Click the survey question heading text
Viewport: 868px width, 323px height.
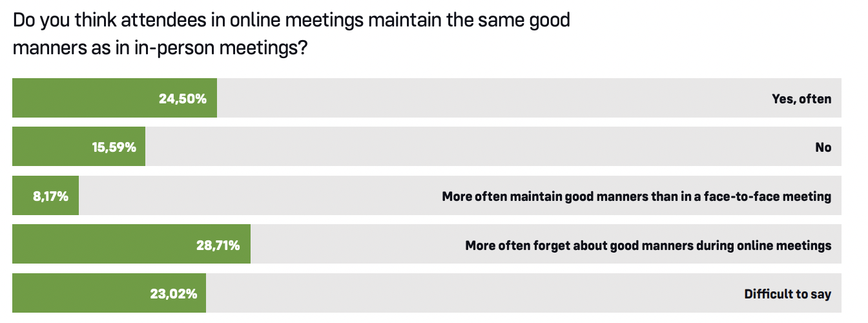click(x=292, y=34)
